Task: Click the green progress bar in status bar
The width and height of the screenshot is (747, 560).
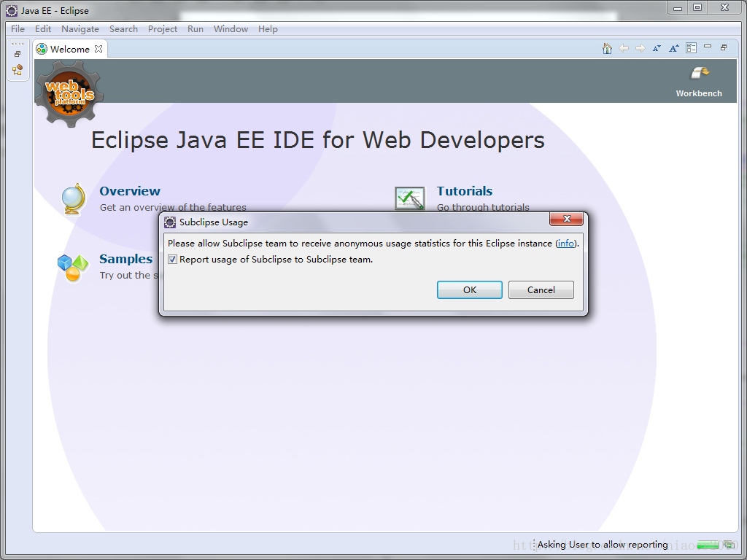Action: (x=708, y=545)
